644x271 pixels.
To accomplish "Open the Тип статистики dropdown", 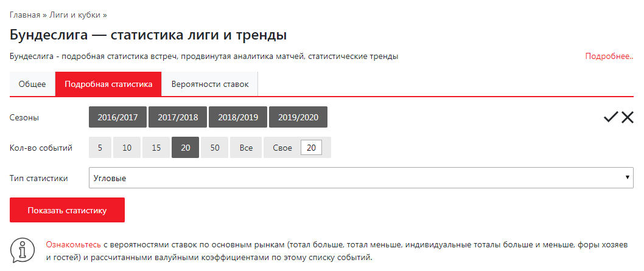I will click(361, 178).
